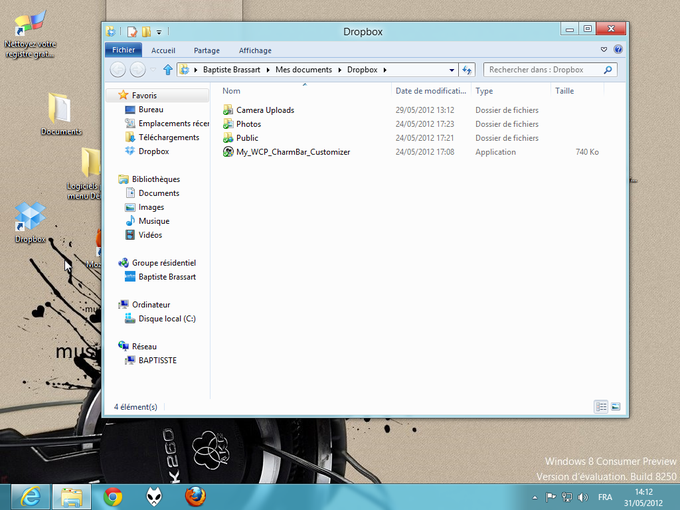680x510 pixels.
Task: Click the magnifier search icon
Action: (608, 70)
